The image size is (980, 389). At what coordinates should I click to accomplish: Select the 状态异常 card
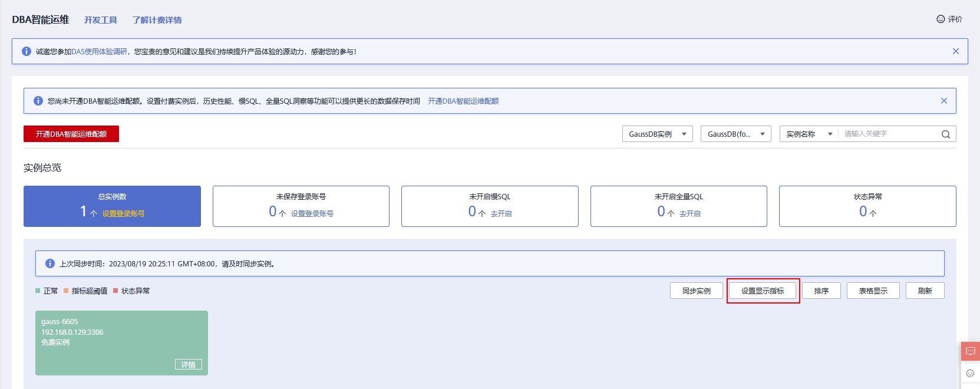coord(867,206)
